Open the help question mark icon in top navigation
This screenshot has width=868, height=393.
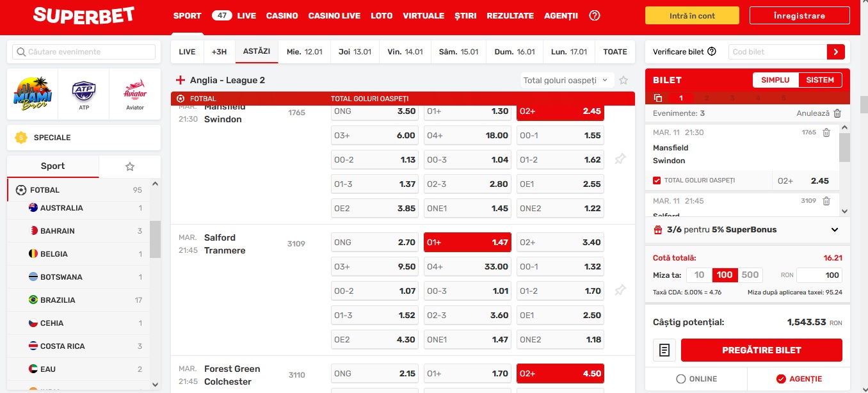[x=594, y=16]
